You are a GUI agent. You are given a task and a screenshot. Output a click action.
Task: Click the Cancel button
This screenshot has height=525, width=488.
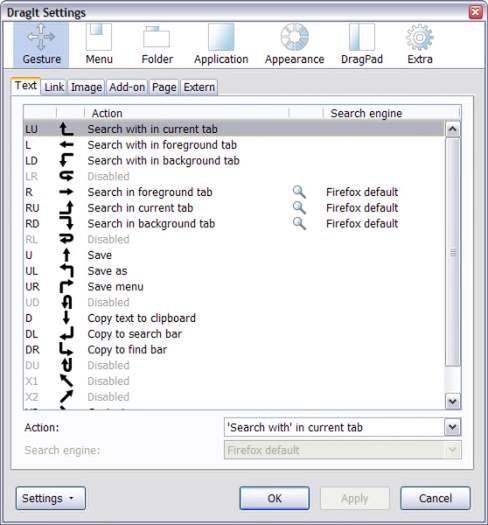(435, 498)
